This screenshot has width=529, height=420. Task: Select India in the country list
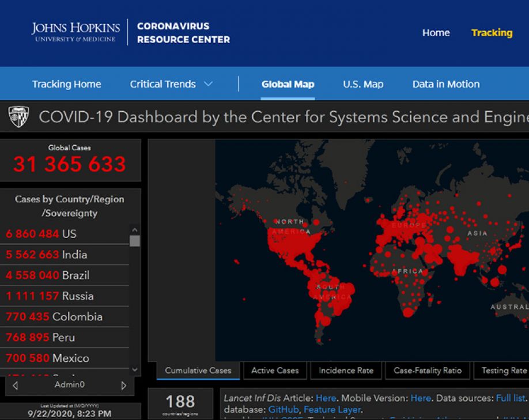[x=65, y=254]
